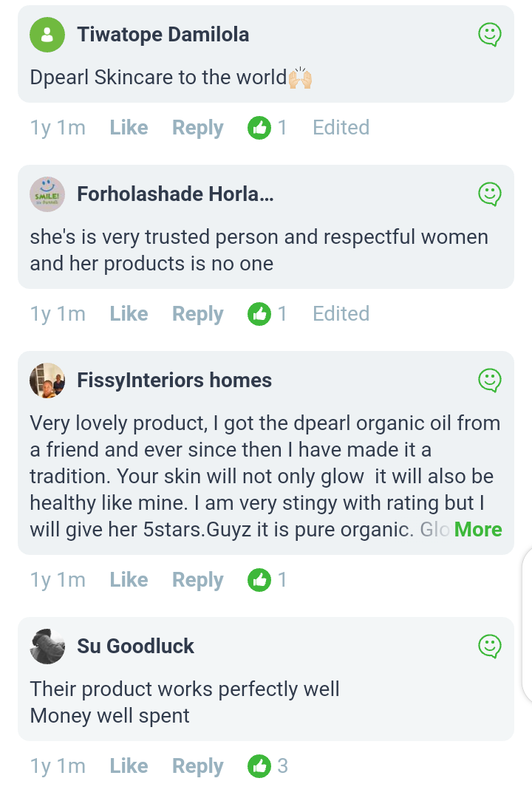Click the emoji reaction icon on Tiwatope Damilola's comment
The height and width of the screenshot is (798, 532).
(x=489, y=34)
